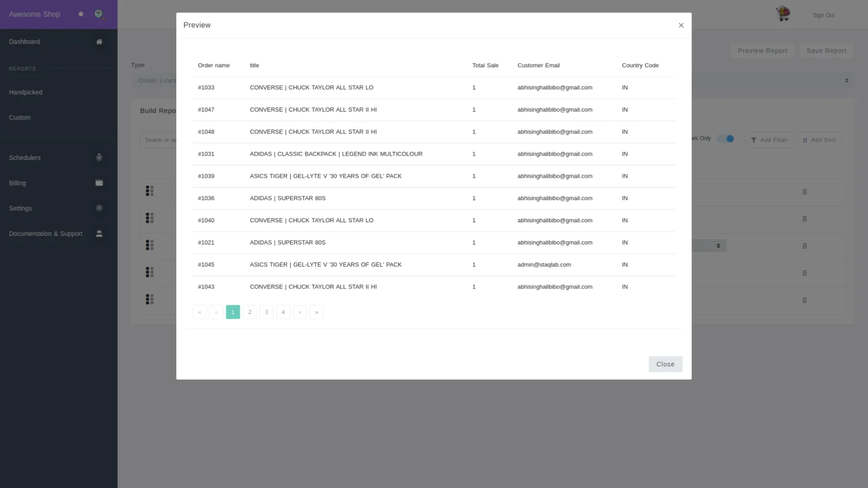The image size is (868, 488).
Task: Click the home icon beside Dashboard
Action: [x=99, y=42]
